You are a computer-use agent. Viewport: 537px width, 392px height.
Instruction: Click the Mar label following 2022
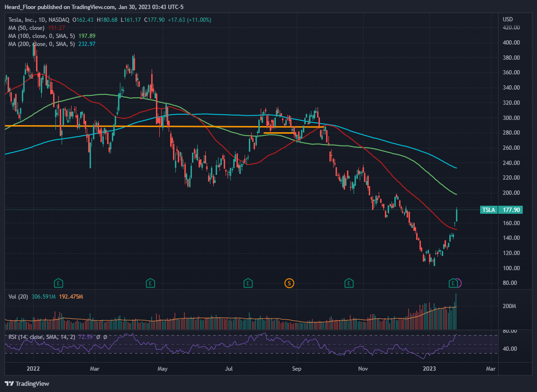[94, 369]
